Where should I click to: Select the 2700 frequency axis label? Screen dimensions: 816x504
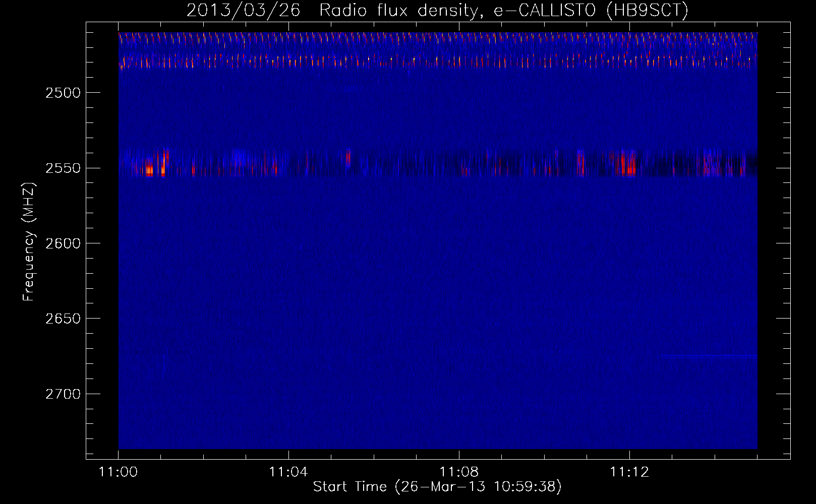[x=63, y=394]
